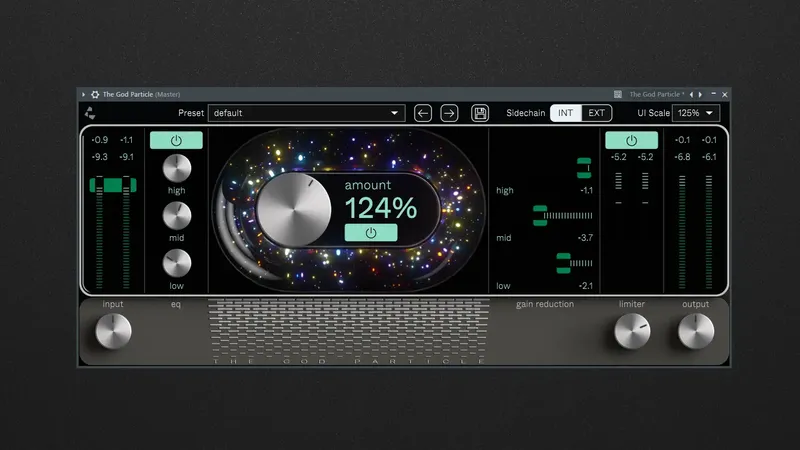
Task: Select EXT sidechain mode
Action: [596, 113]
